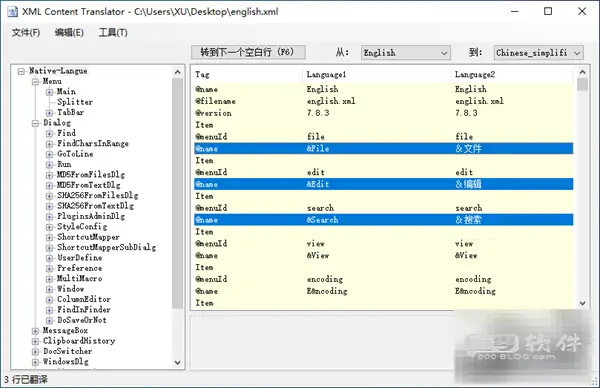
Task: Click the 转到下一个空白行 (F6) button
Action: pos(248,52)
